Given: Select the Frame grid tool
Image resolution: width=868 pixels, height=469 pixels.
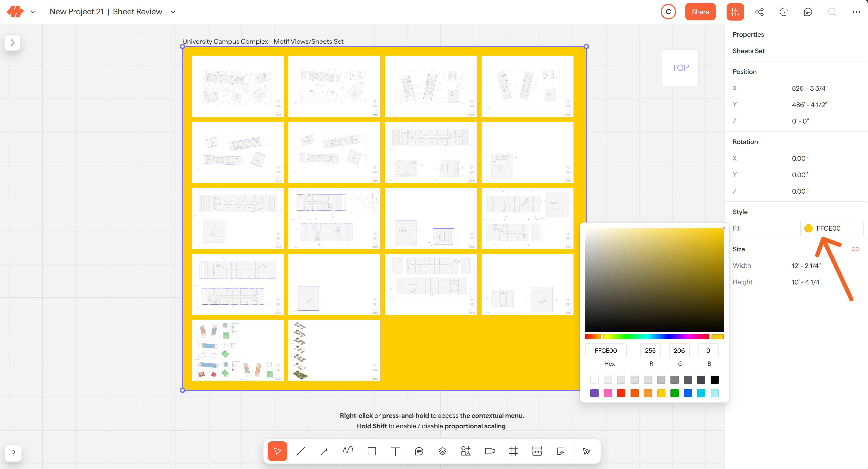Looking at the screenshot, I should tap(513, 451).
